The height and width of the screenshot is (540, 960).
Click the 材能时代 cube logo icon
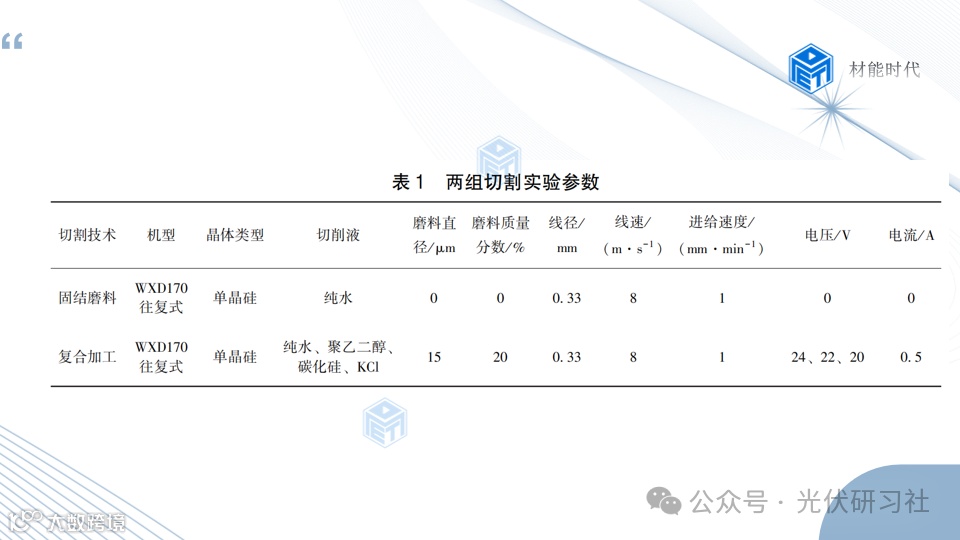click(811, 68)
